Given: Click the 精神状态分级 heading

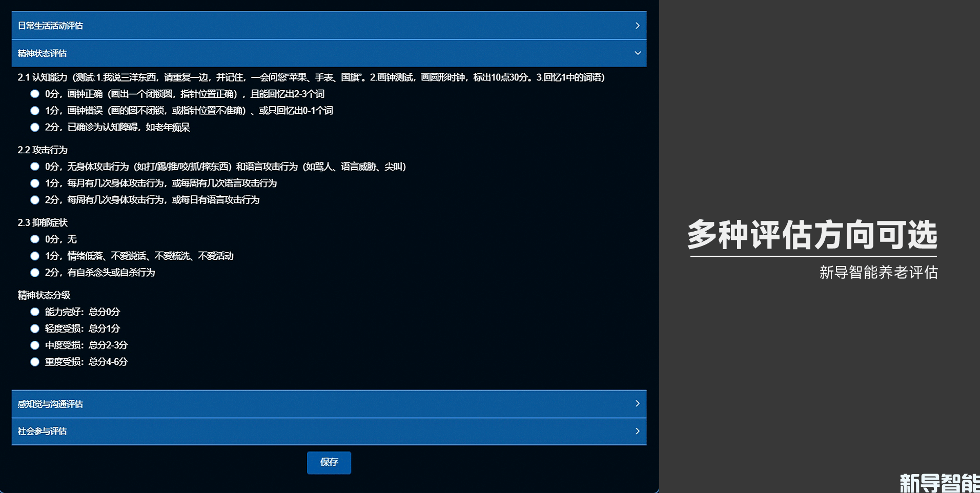Looking at the screenshot, I should (x=44, y=295).
